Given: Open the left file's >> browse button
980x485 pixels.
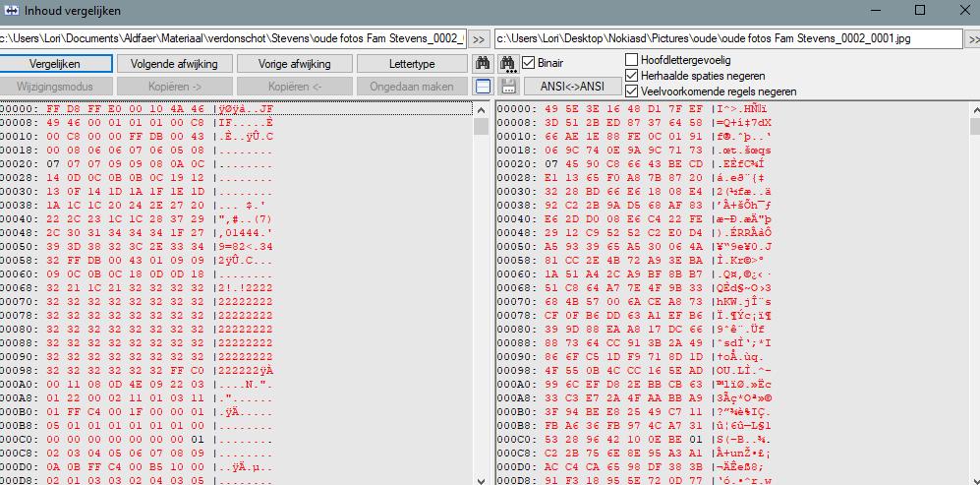Looking at the screenshot, I should (479, 39).
